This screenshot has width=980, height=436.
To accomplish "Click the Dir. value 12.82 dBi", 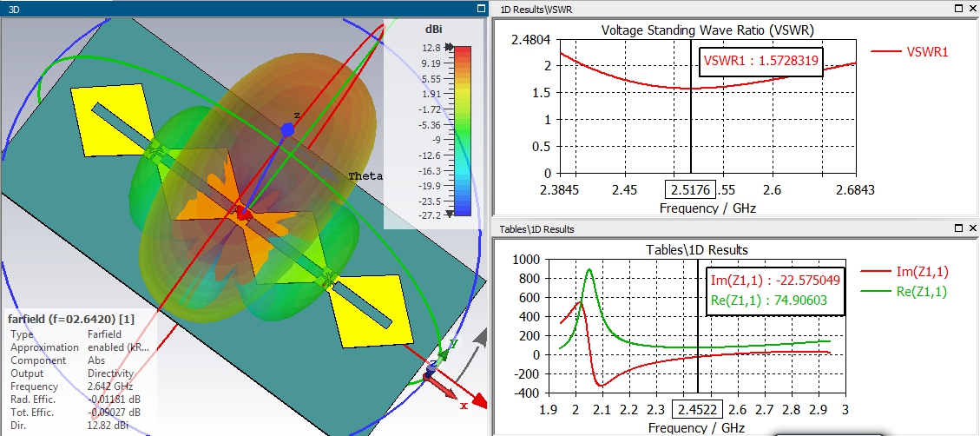I will pos(107,426).
